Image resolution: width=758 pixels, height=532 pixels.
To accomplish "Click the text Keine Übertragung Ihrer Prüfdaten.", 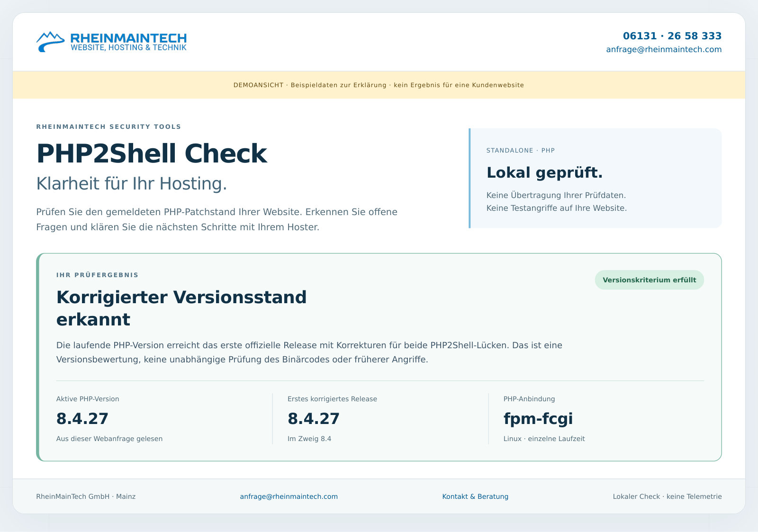I will 556,195.
